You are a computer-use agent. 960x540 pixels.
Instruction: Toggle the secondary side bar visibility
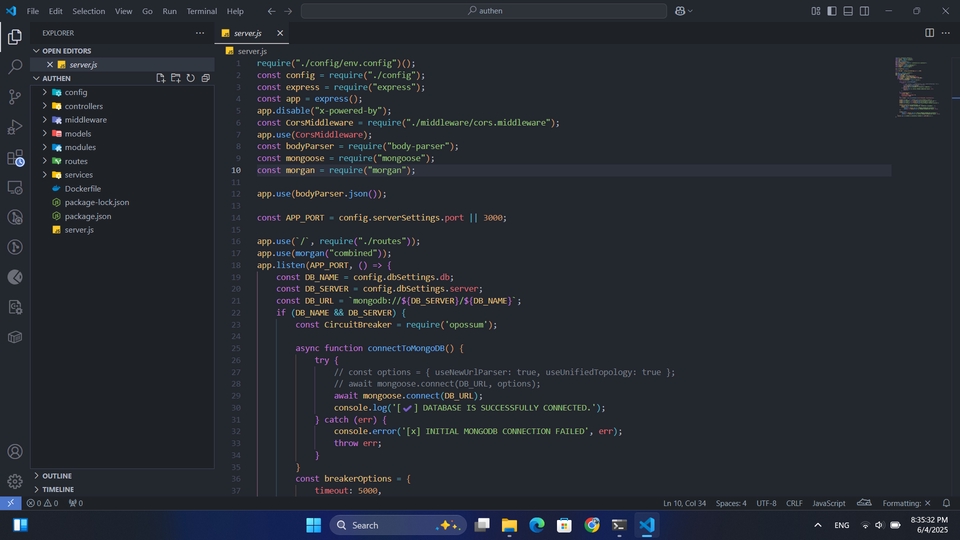click(864, 11)
